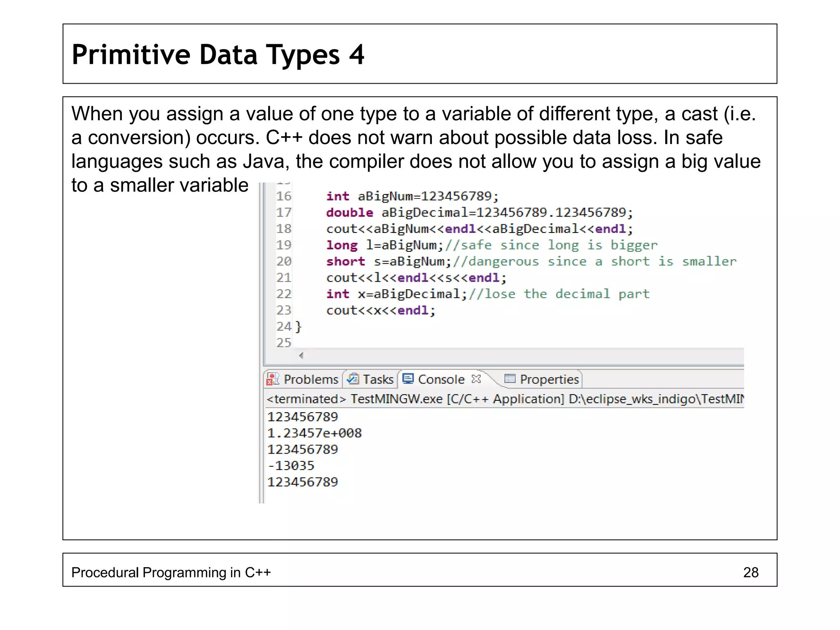The image size is (840, 630).
Task: Click the closing brace on line 24
Action: pos(298,327)
